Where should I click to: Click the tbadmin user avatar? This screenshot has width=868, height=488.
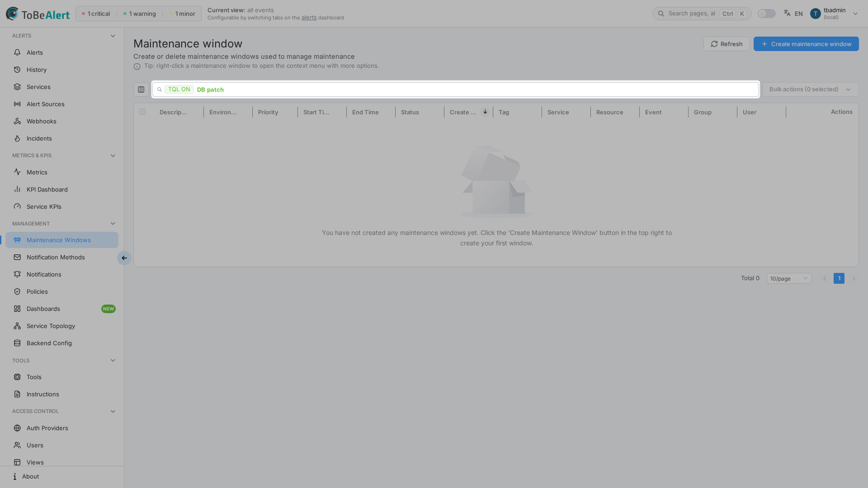pos(815,14)
